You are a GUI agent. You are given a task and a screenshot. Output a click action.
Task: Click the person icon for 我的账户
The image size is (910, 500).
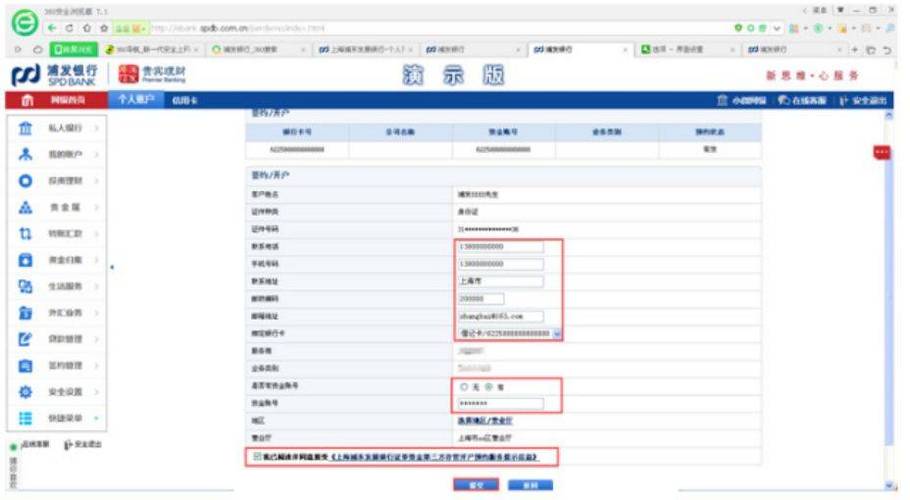click(25, 154)
